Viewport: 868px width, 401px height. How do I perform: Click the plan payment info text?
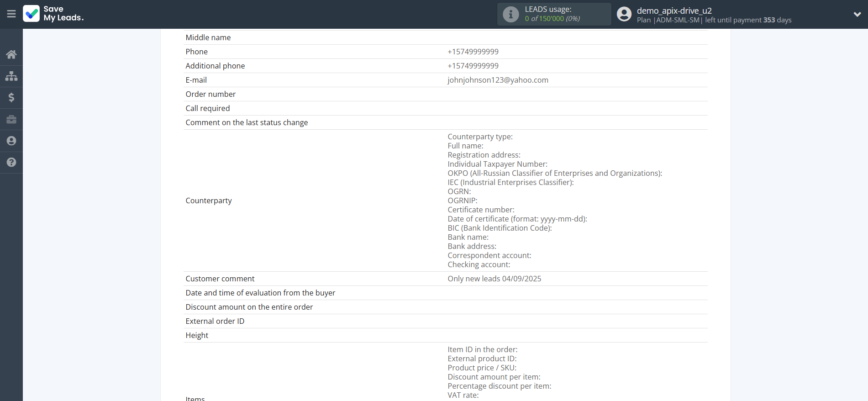pos(714,20)
